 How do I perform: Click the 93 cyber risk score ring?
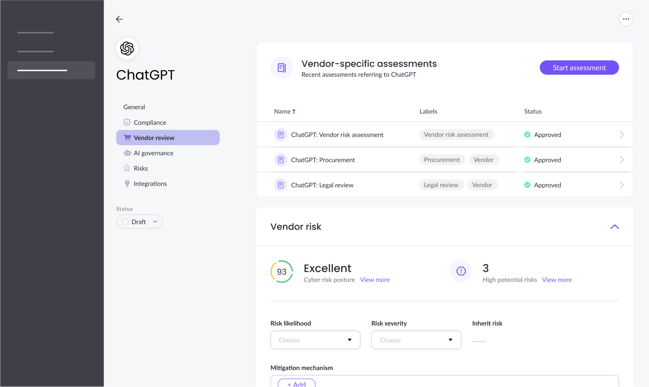click(x=281, y=272)
